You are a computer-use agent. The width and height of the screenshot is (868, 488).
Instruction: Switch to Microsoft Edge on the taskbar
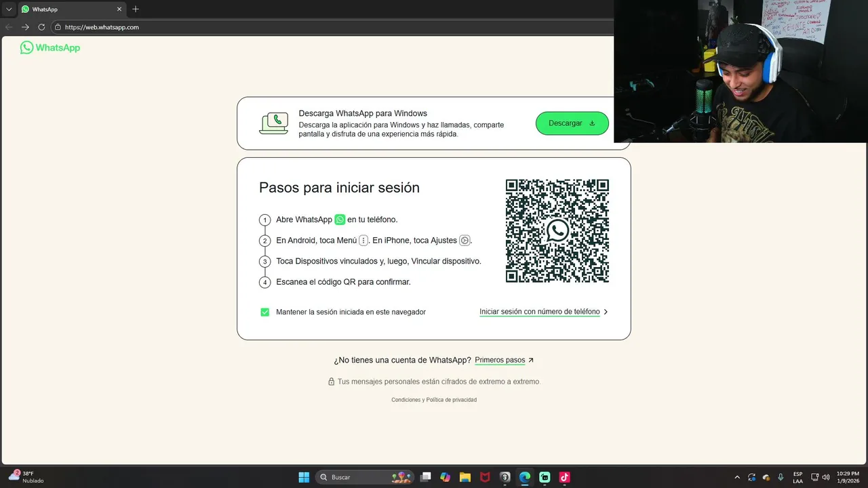[525, 477]
